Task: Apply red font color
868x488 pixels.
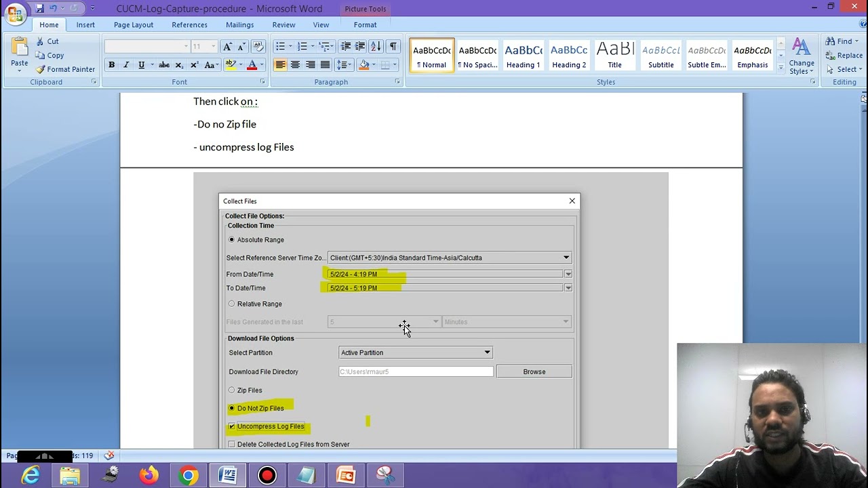Action: click(x=252, y=65)
